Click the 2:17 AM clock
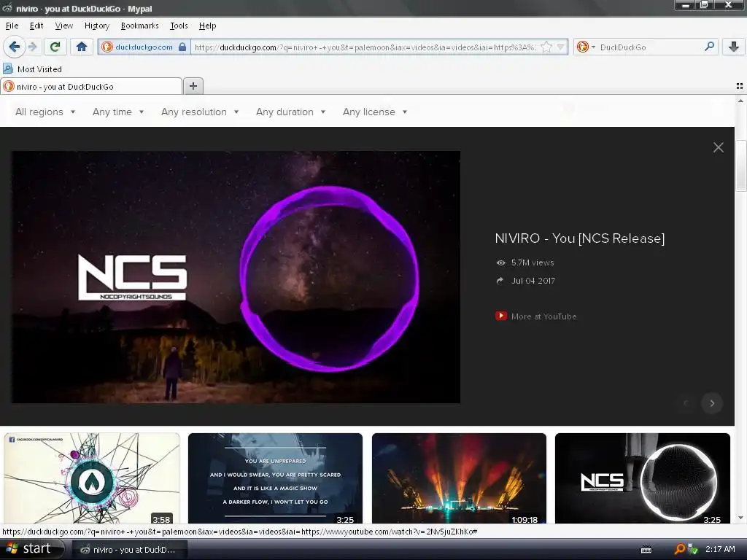747x560 pixels. (x=720, y=549)
